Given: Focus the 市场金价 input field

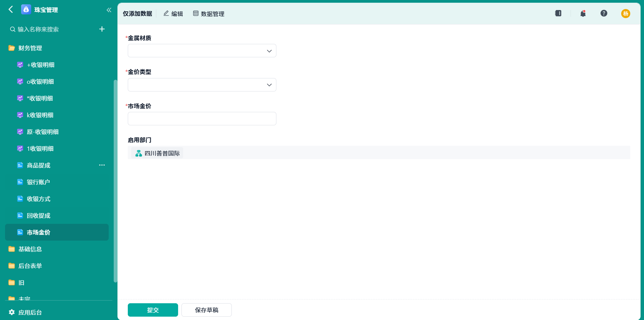Looking at the screenshot, I should [202, 119].
